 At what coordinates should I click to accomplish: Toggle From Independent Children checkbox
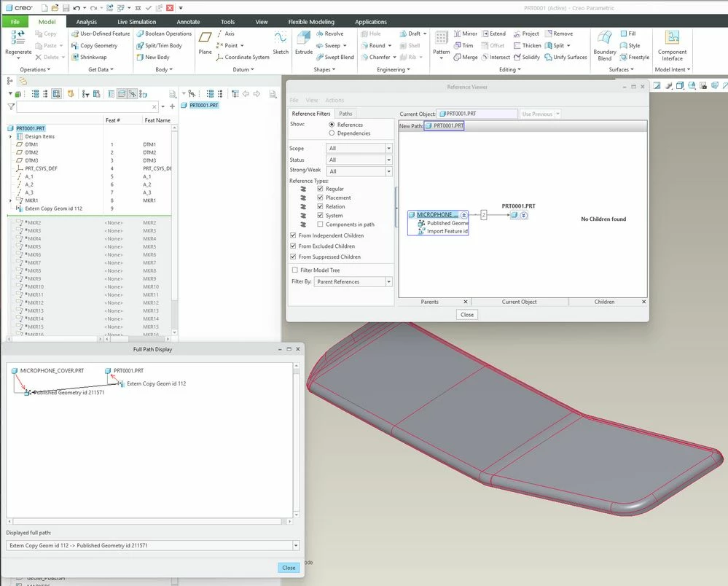tap(293, 235)
